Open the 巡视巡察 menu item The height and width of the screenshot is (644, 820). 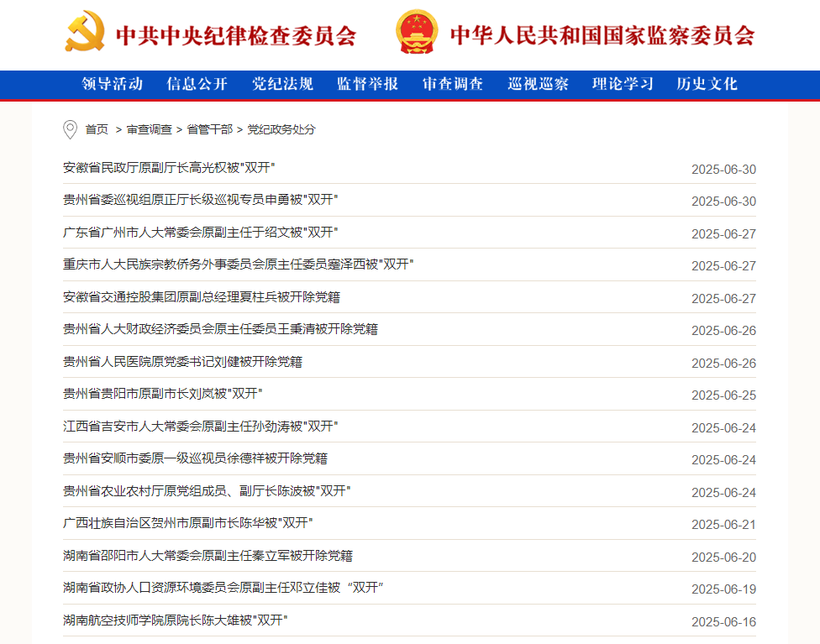(x=537, y=84)
